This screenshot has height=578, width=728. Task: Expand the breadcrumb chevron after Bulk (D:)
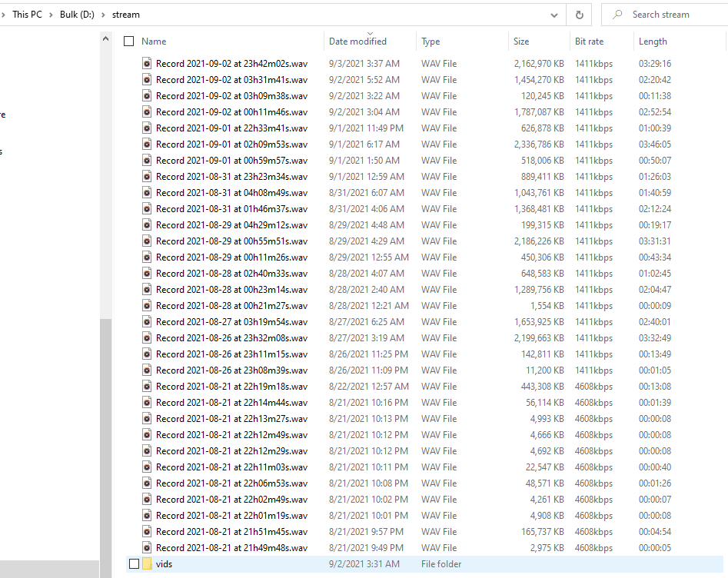[x=104, y=15]
